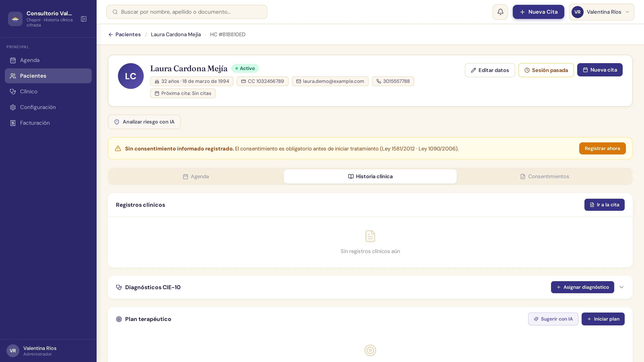Click the sparkle icon in Sugerir con IA

536,319
